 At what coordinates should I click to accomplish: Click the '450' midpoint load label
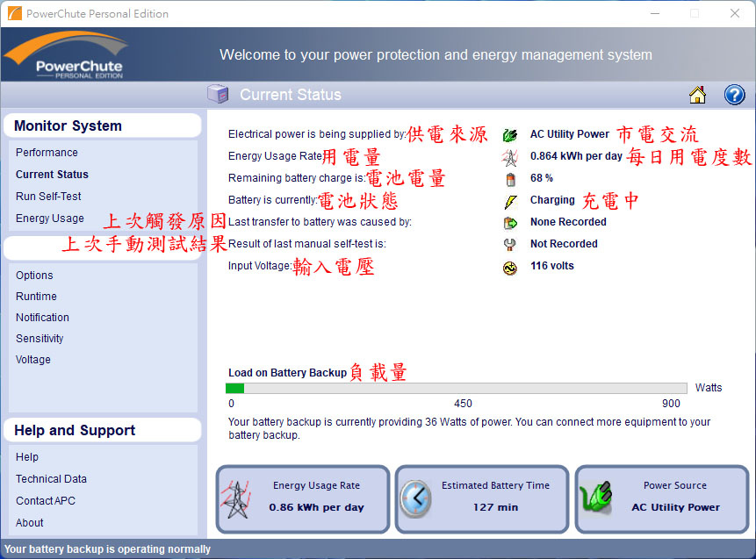coord(463,404)
